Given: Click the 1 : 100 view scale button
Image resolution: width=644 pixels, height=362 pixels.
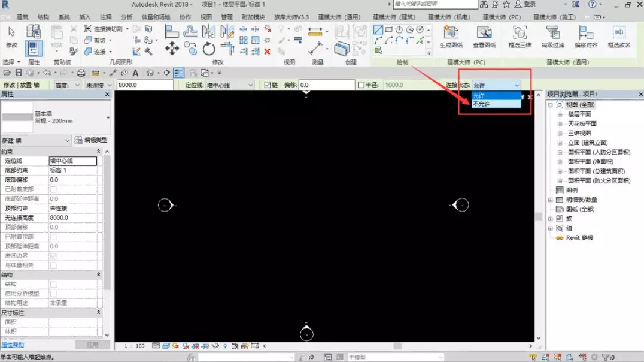Looking at the screenshot, I should click(x=134, y=346).
